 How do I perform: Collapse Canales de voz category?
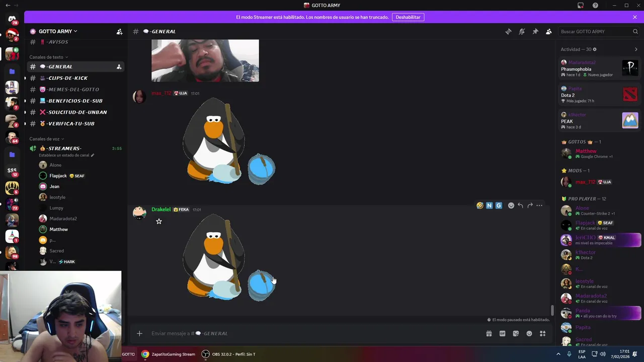coord(46,139)
